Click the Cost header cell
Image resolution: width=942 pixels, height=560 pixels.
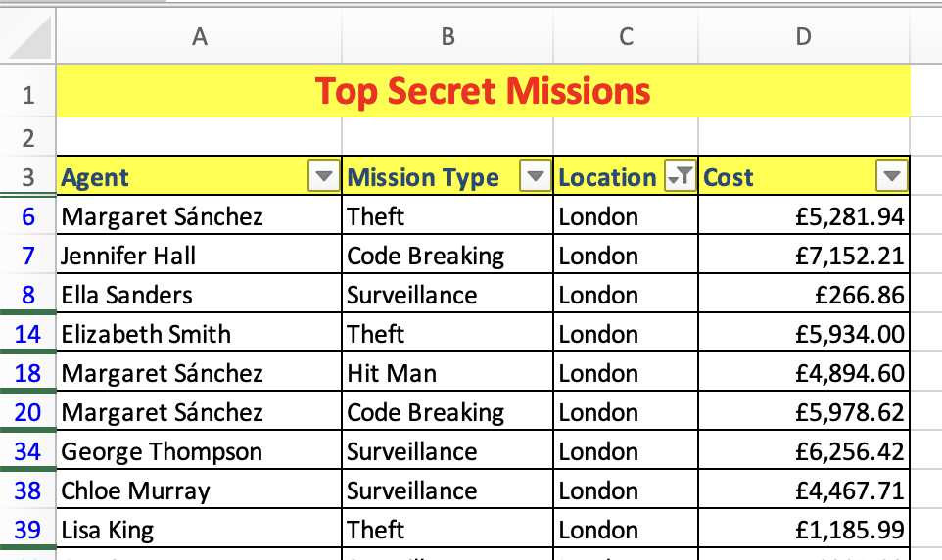(x=783, y=177)
